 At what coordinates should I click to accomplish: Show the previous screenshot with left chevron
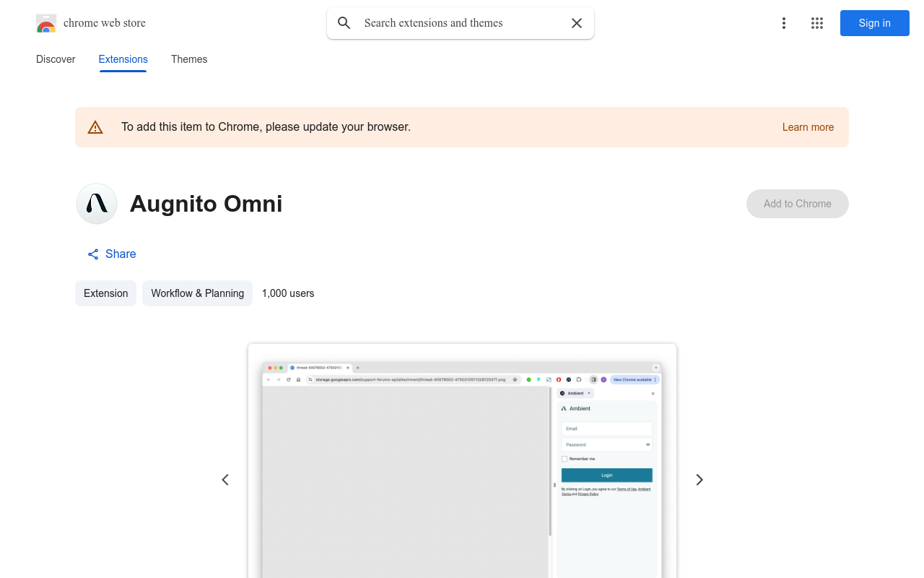225,480
